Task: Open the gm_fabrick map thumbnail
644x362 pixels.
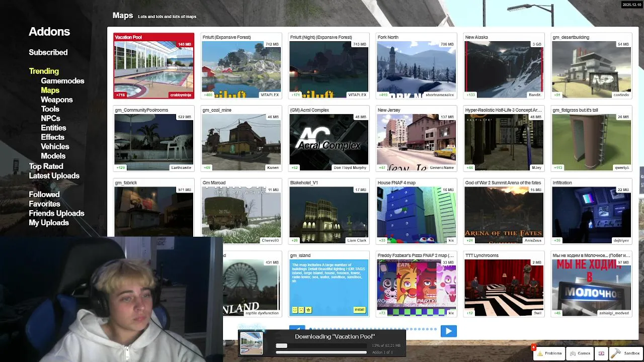Action: [153, 208]
